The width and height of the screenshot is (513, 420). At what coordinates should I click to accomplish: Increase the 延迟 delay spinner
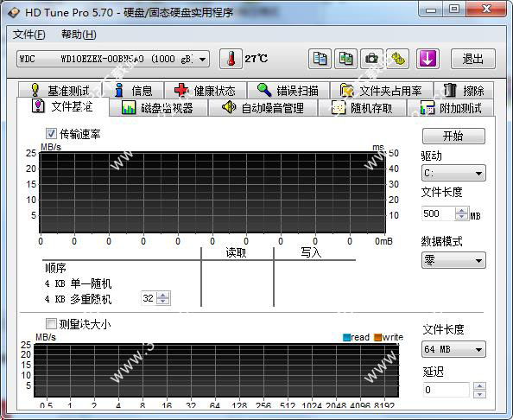pyautogui.click(x=479, y=386)
